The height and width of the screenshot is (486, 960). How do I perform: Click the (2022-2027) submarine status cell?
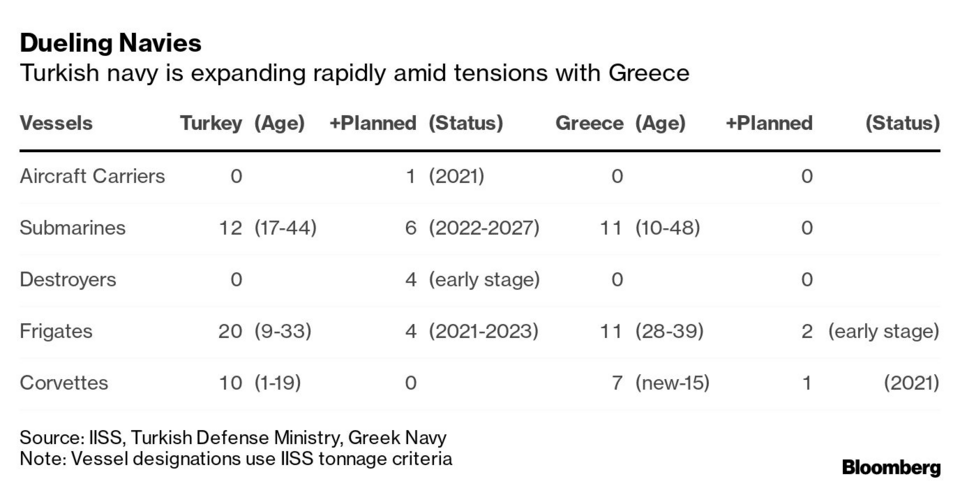pos(484,227)
